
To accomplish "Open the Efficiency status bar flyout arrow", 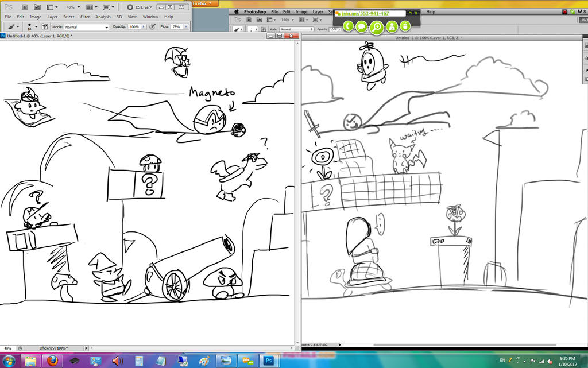I will (86, 348).
